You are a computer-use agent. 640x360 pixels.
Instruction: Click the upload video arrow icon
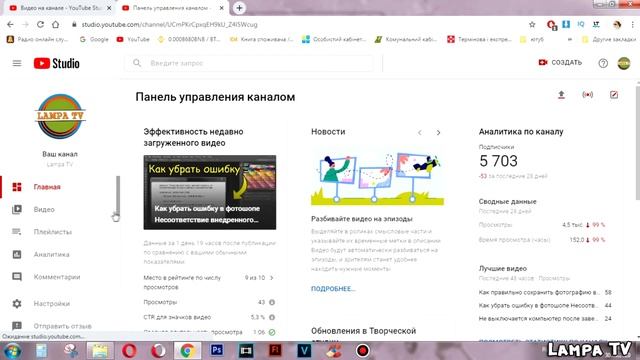pos(561,95)
